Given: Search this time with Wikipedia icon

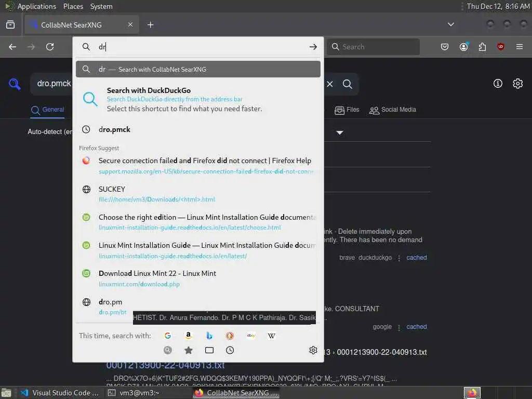Looking at the screenshot, I should coord(271,336).
